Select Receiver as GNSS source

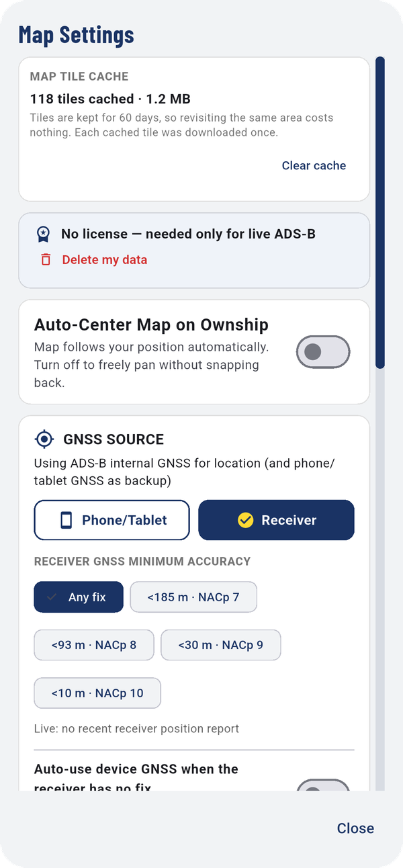[x=276, y=520]
